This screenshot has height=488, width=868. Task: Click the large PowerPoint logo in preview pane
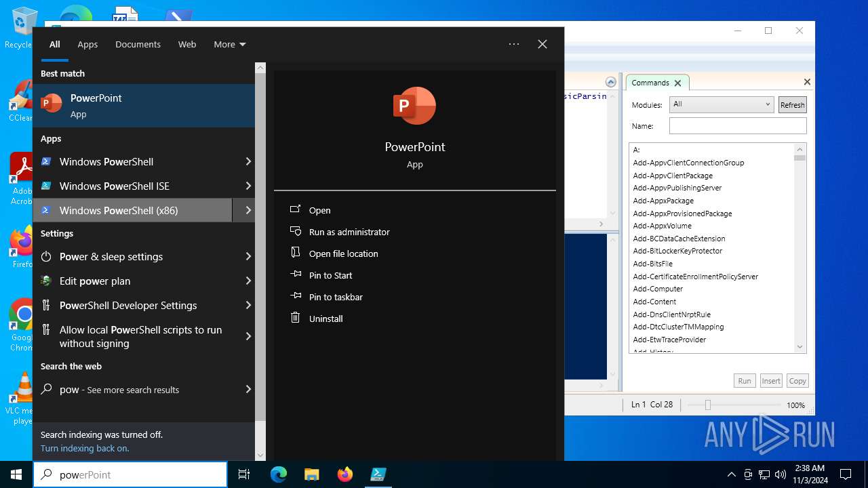(x=414, y=106)
